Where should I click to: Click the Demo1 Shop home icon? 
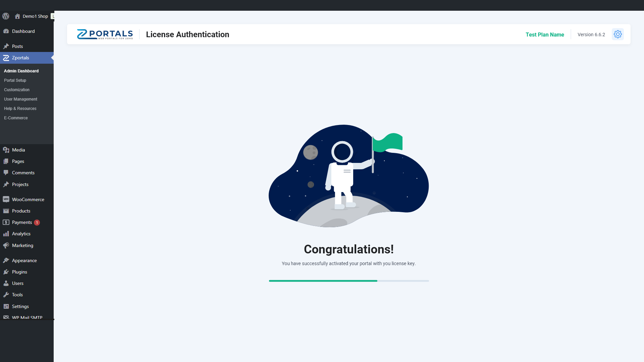[x=17, y=16]
